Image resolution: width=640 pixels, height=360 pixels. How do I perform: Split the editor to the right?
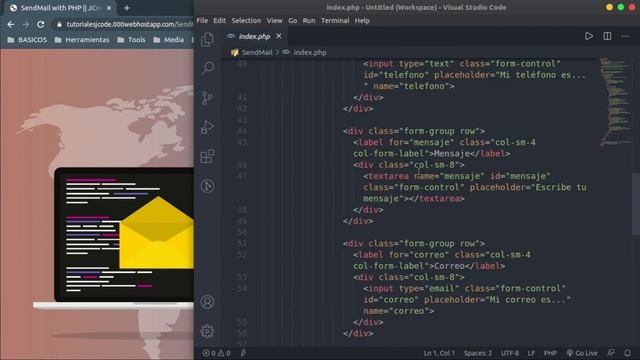[607, 36]
